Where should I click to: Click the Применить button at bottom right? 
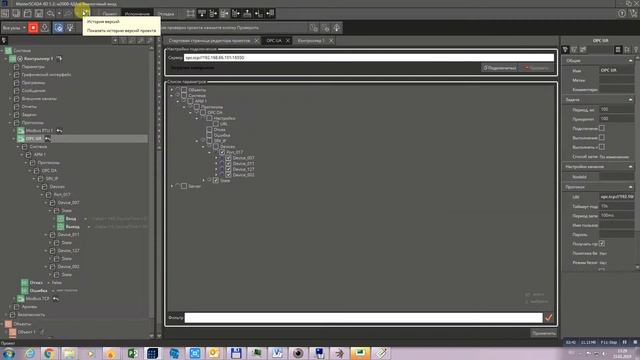(544, 333)
